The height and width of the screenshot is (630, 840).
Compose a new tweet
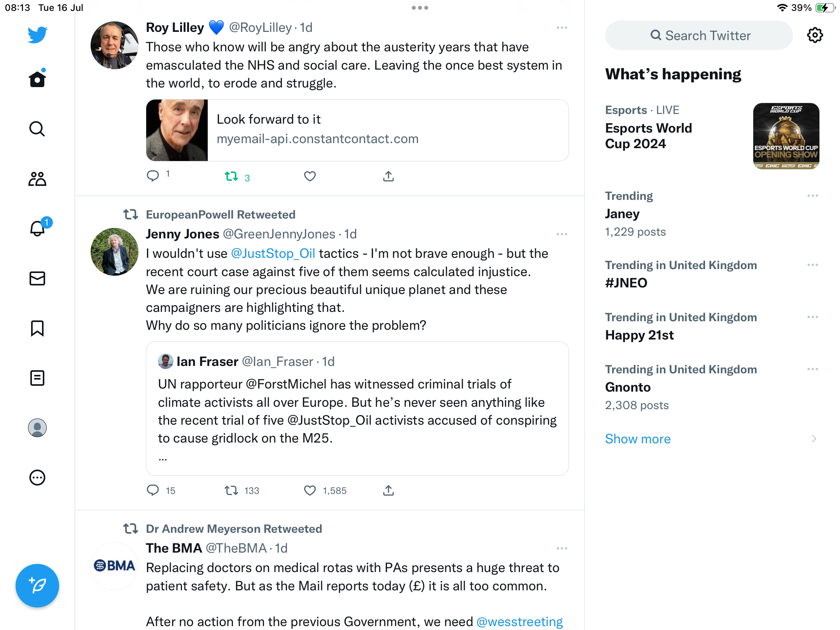click(37, 586)
